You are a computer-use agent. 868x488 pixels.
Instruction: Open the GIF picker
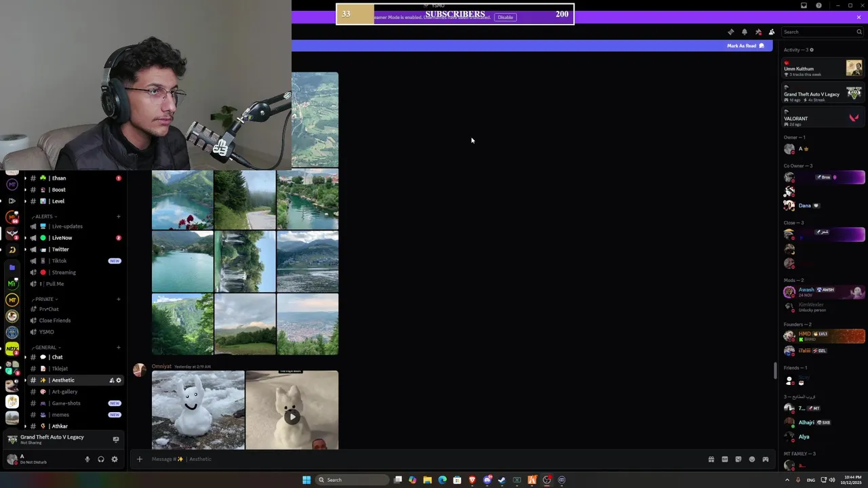(724, 460)
